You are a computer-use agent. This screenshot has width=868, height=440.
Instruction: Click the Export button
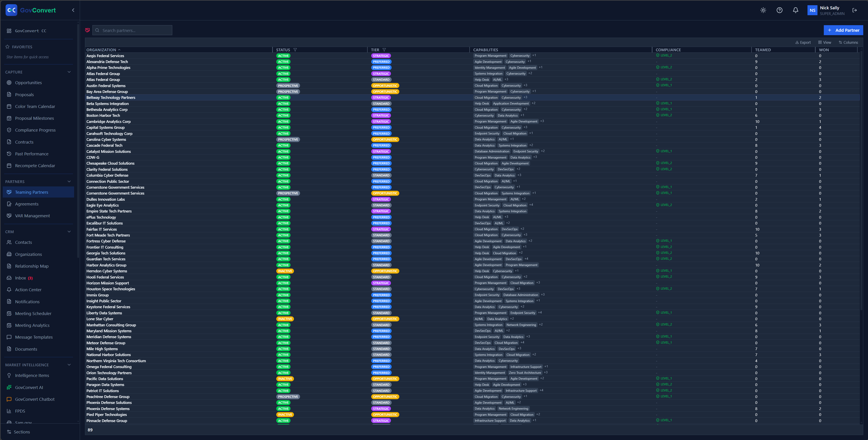(x=803, y=42)
